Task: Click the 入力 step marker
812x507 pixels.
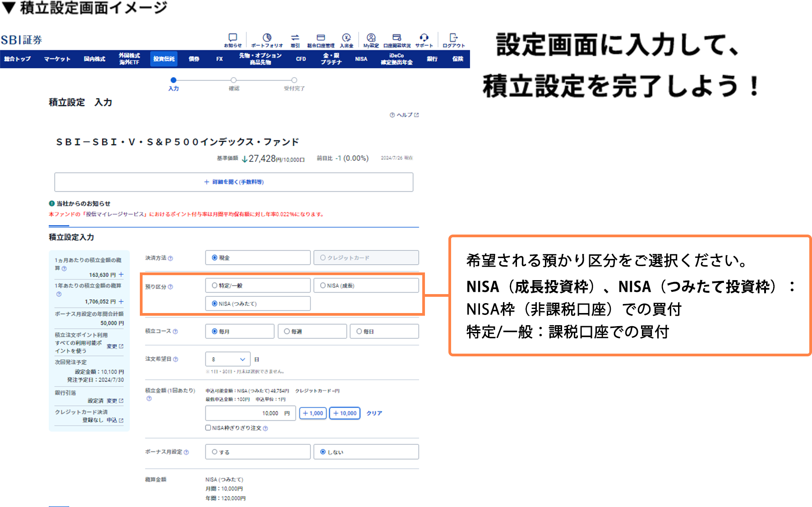Action: (174, 80)
